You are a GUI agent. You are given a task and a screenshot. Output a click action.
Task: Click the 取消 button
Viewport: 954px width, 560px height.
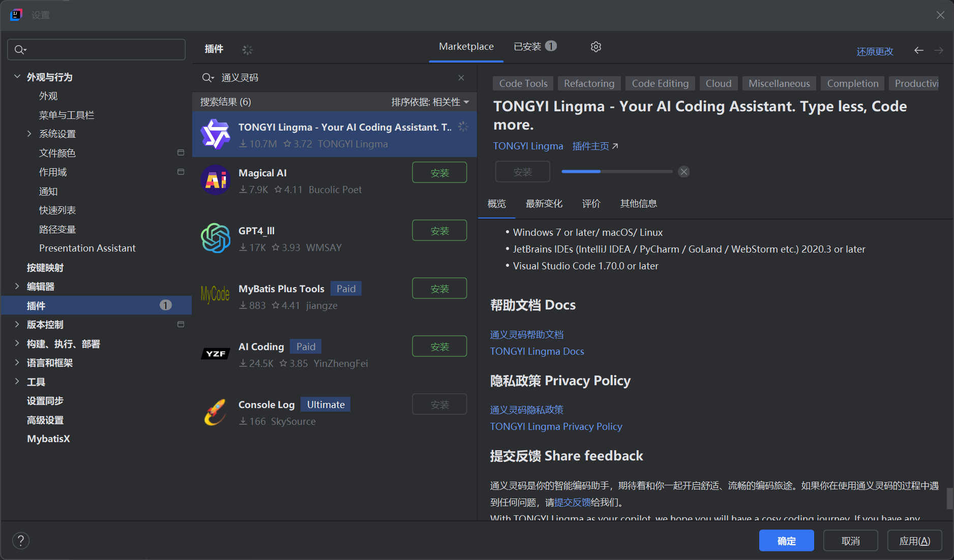point(850,541)
